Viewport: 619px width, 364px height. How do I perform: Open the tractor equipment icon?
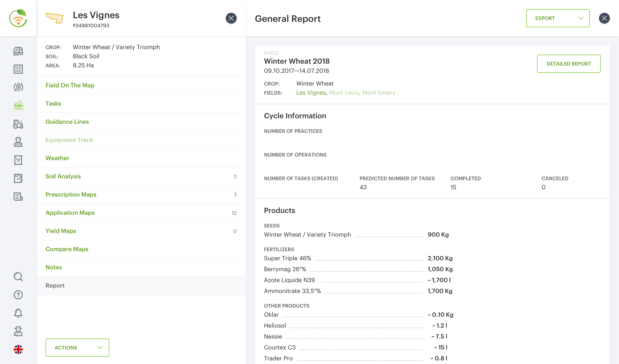click(18, 124)
